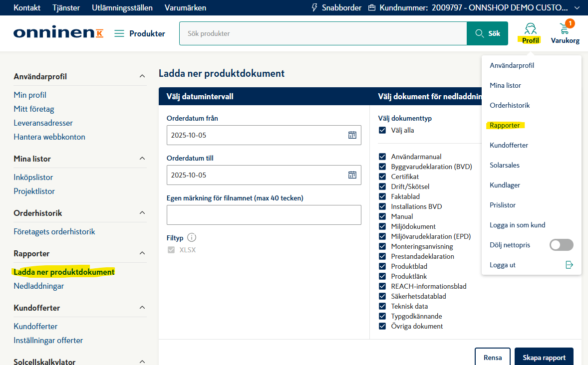Open the Inköpslistor sidebar link
This screenshot has height=365, width=588.
click(33, 177)
